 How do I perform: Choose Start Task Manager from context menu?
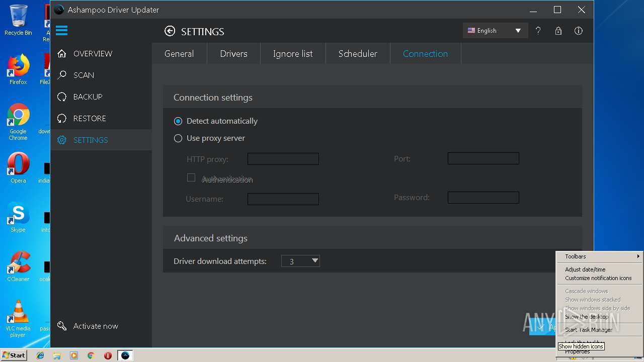pyautogui.click(x=599, y=330)
